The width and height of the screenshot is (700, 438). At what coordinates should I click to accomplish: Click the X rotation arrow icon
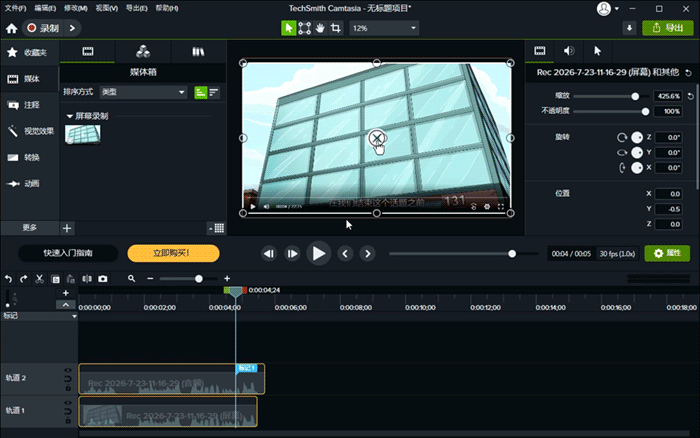coord(622,168)
